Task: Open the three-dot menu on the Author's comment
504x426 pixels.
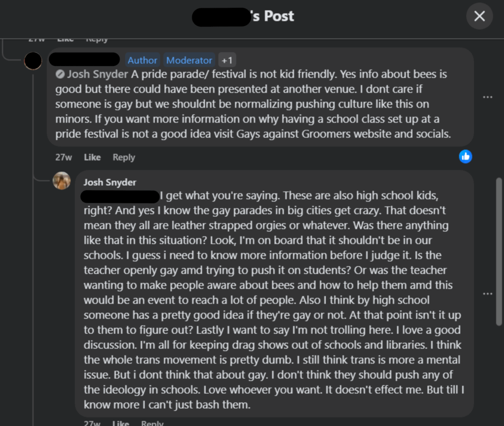Action: [487, 97]
